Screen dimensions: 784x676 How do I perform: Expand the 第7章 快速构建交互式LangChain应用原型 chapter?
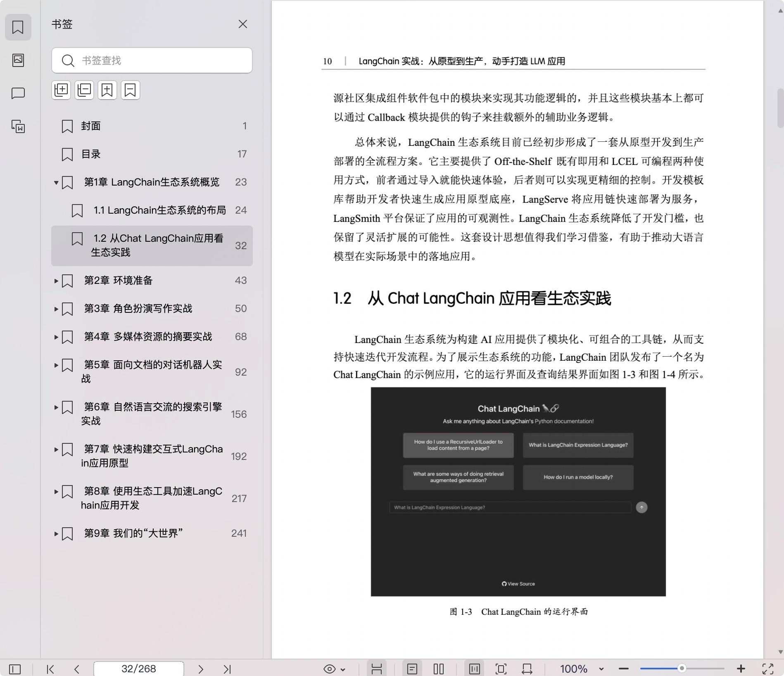tap(56, 450)
